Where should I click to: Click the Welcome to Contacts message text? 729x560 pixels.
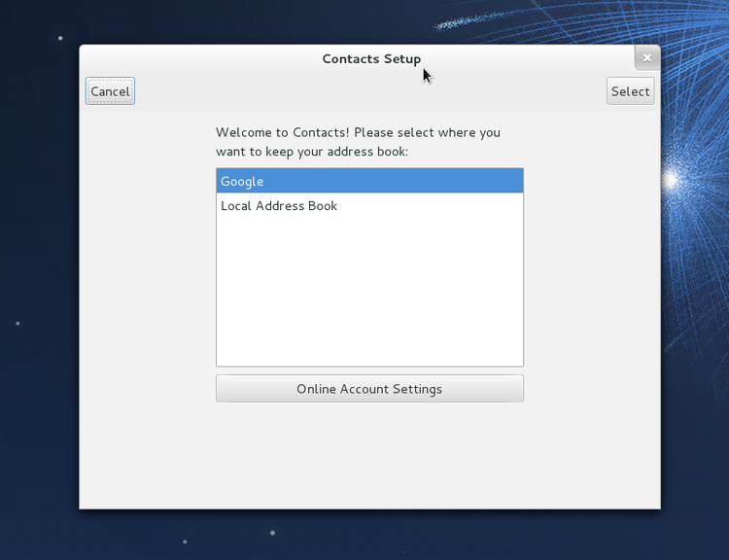tap(358, 132)
